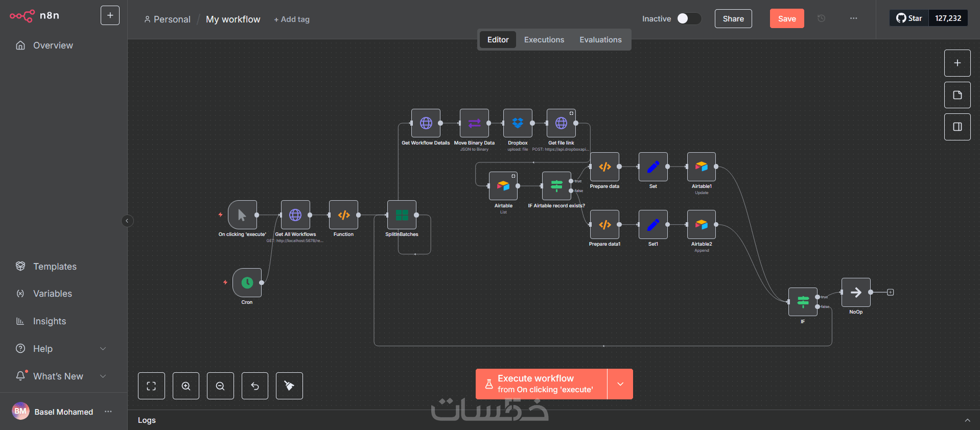Open the NoOp node
Image resolution: width=980 pixels, height=430 pixels.
tap(856, 292)
